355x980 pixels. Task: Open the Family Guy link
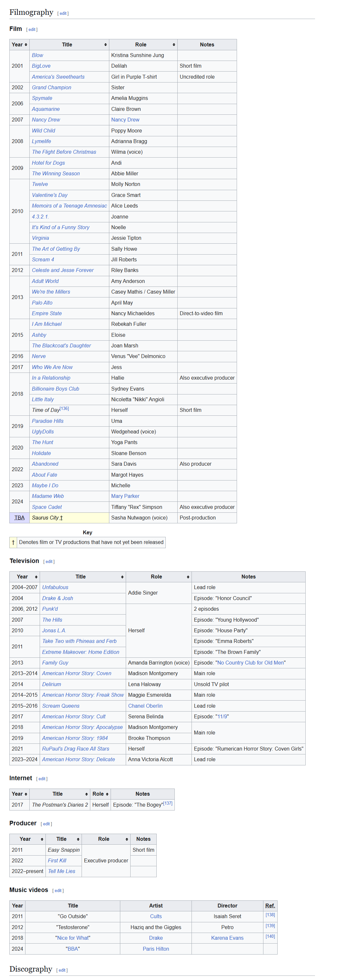click(55, 663)
